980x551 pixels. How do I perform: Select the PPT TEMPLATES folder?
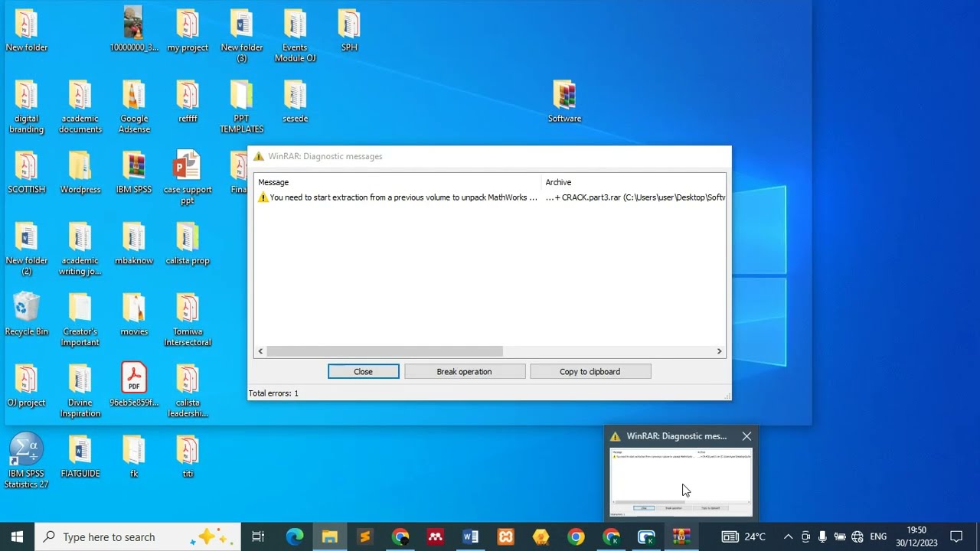241,107
